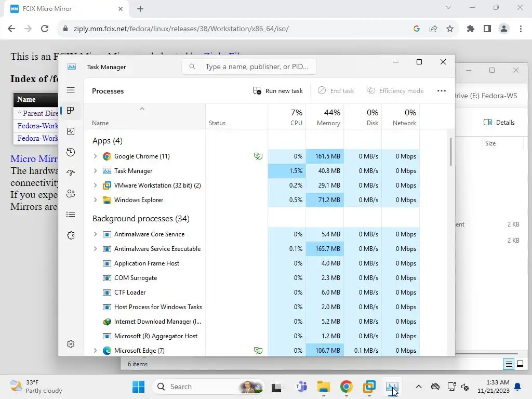Open Chrome profile avatar
This screenshot has height=399, width=532.
(504, 29)
